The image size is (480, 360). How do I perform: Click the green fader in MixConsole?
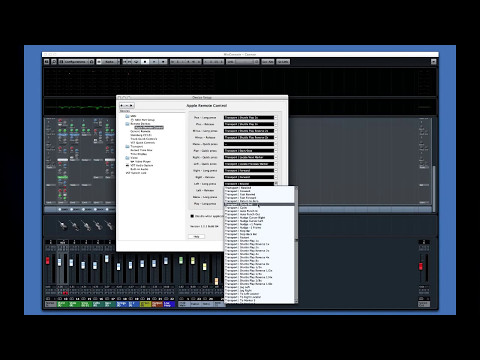[181, 260]
